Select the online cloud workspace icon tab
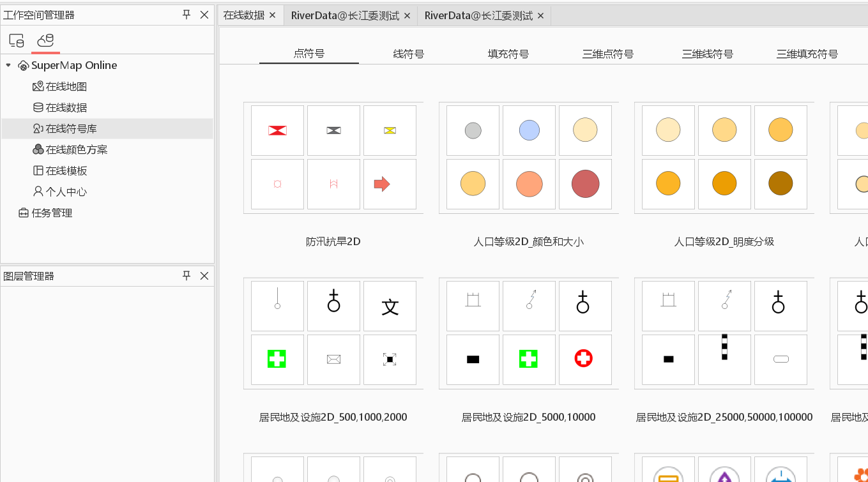 [45, 41]
